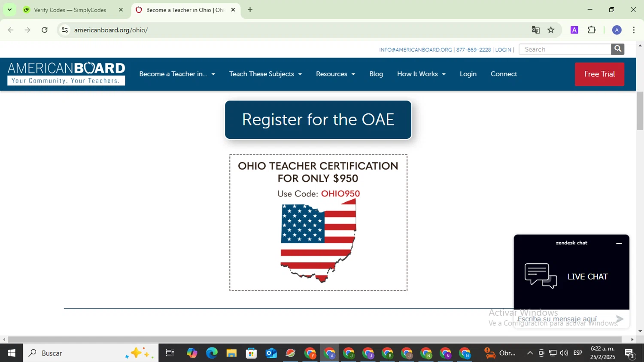The image size is (644, 362).
Task: Open the Chrome Y profile taskbar icon
Action: click(310, 353)
